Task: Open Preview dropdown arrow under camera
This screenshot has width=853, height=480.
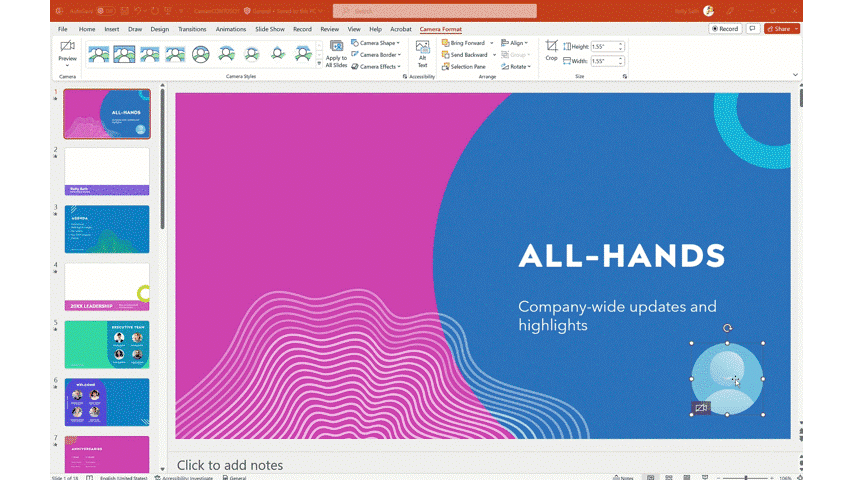Action: pos(67,65)
